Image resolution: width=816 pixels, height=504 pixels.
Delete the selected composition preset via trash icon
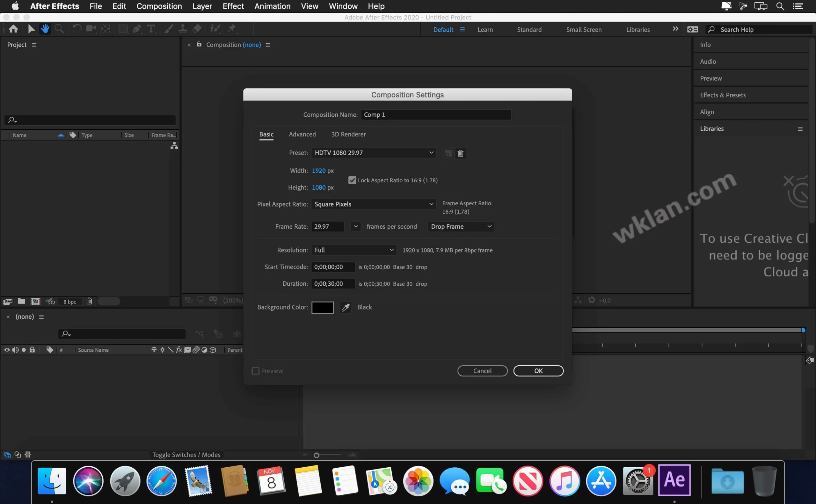click(460, 153)
